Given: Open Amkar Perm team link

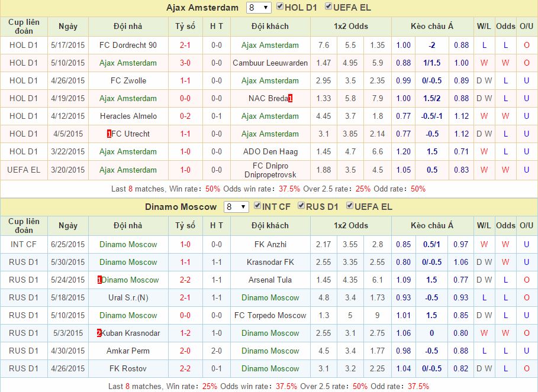Looking at the screenshot, I should (128, 351).
